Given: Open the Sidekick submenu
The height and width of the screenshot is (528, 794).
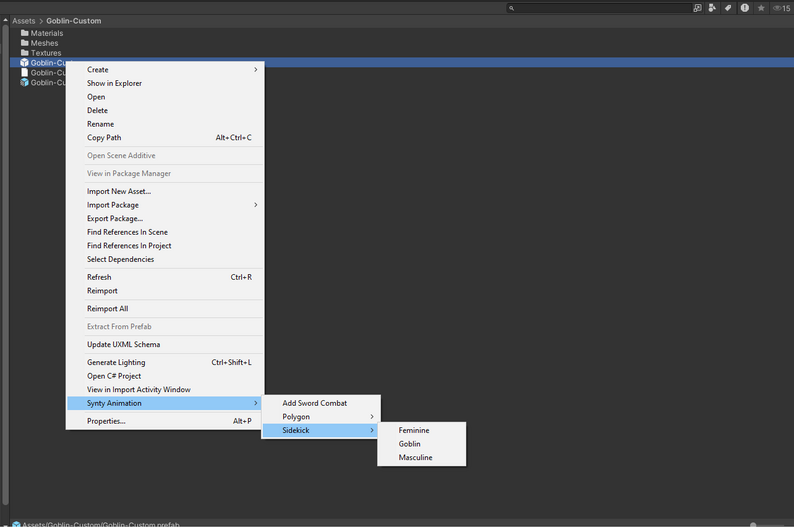Looking at the screenshot, I should pos(321,430).
